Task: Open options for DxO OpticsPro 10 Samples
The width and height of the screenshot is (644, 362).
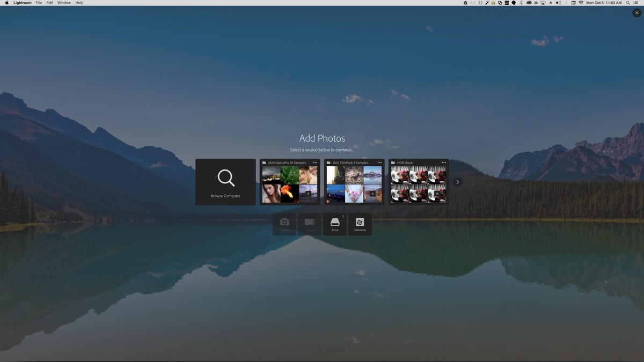Action: pyautogui.click(x=315, y=162)
